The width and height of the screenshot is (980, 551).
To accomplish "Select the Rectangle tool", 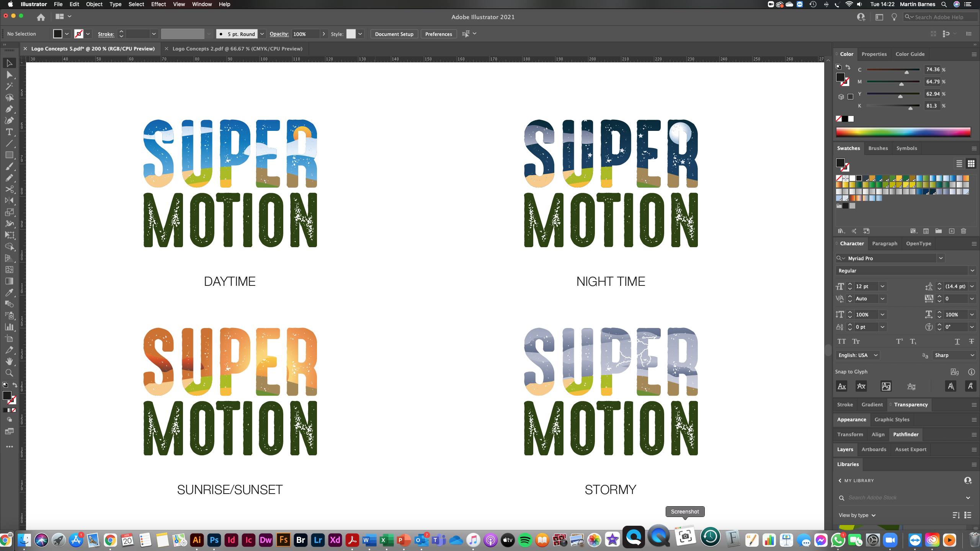I will point(10,155).
